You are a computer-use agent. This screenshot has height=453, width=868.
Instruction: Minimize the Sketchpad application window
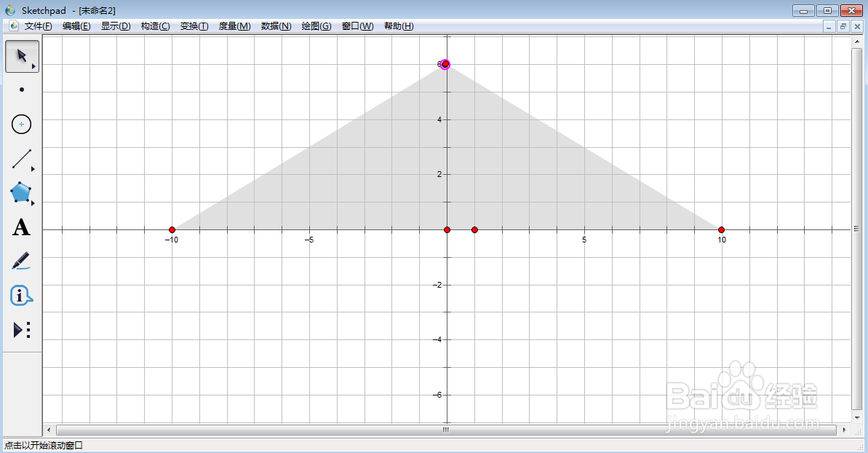(x=803, y=10)
